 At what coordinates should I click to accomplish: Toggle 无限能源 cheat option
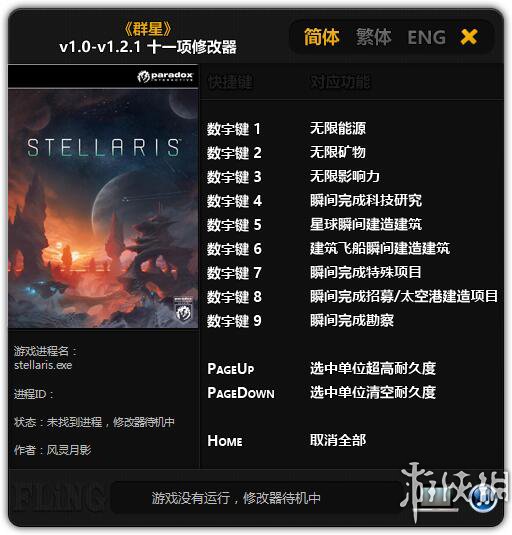[x=338, y=129]
